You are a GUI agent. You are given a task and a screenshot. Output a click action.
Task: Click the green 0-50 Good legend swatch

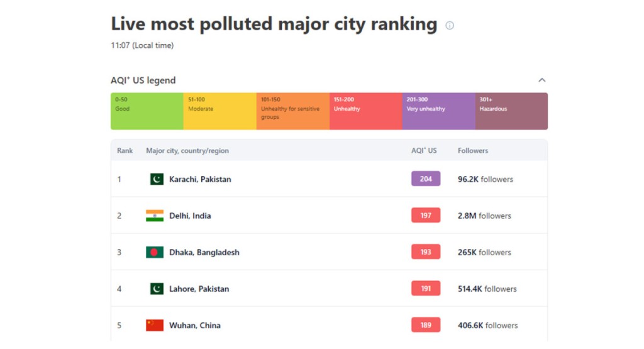147,111
